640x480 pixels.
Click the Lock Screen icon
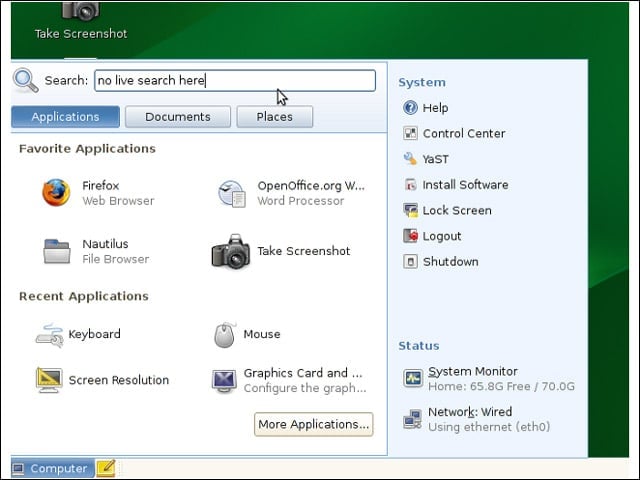coord(410,210)
